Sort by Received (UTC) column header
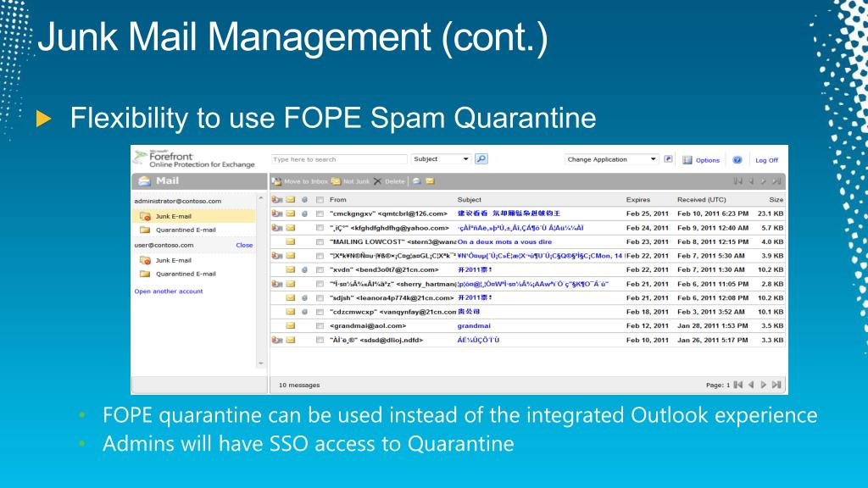This screenshot has width=868, height=488. [701, 200]
